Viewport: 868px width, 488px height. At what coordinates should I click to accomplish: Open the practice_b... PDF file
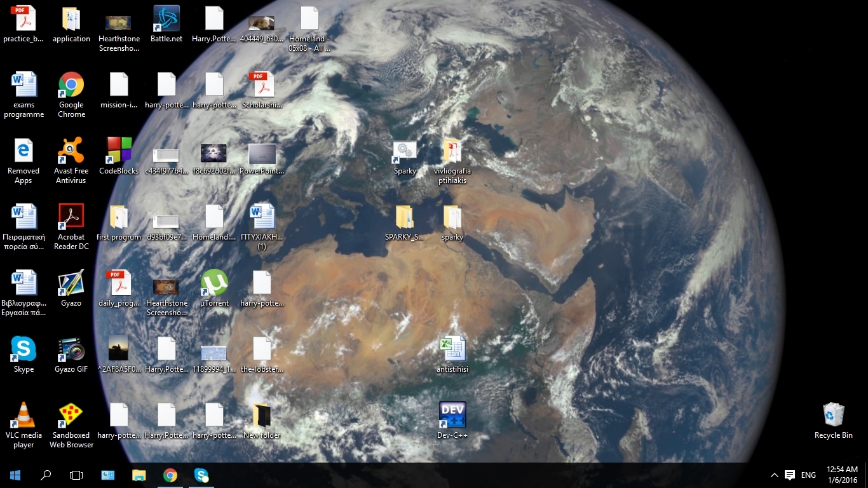[24, 24]
